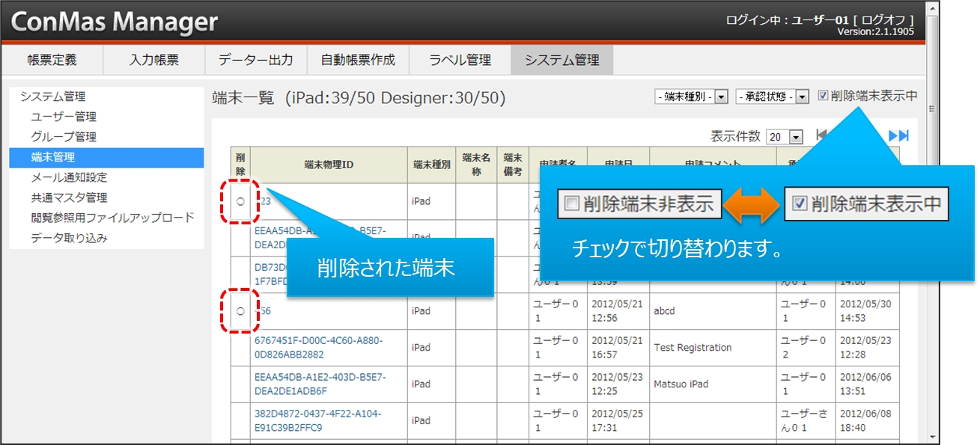The image size is (980, 445).
Task: Click the date 2012/05/25 17:31
Action: pos(617,420)
